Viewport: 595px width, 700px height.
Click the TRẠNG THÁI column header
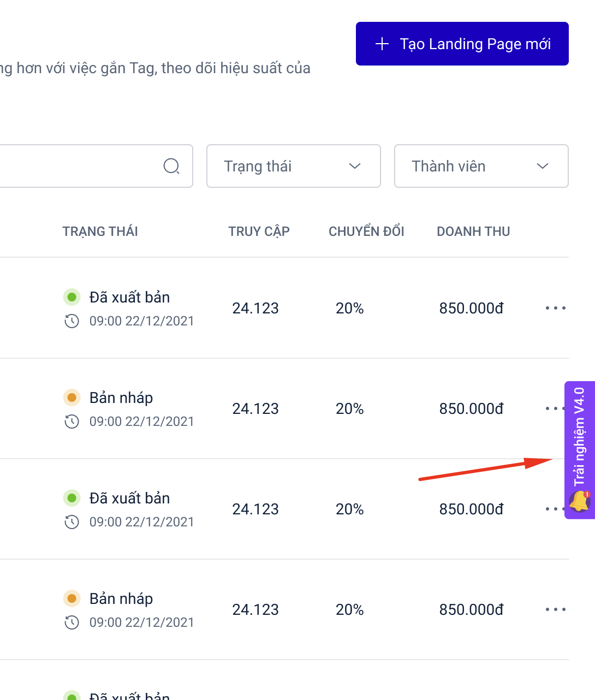[100, 232]
